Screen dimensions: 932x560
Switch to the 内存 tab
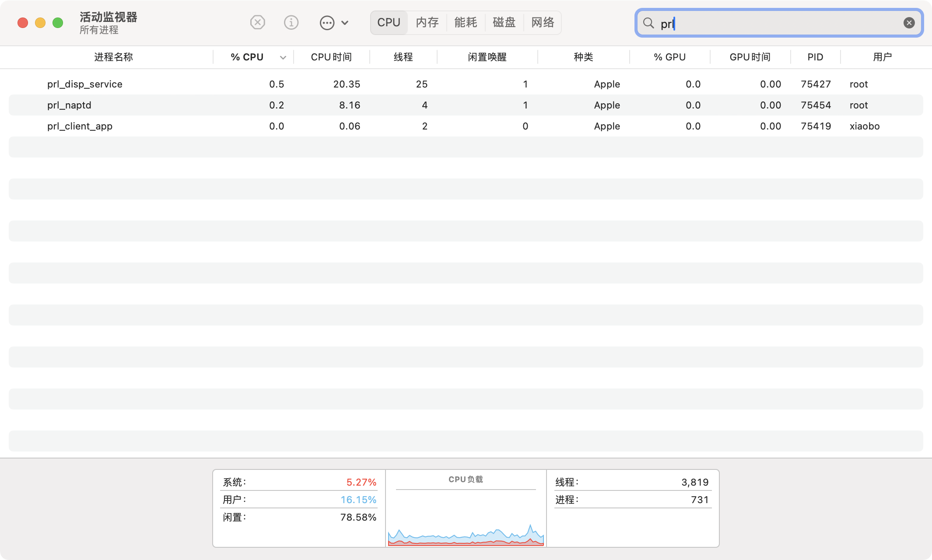tap(427, 22)
